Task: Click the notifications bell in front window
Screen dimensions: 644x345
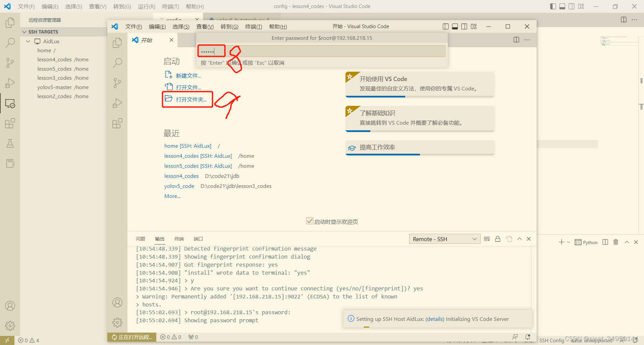Action: click(528, 337)
